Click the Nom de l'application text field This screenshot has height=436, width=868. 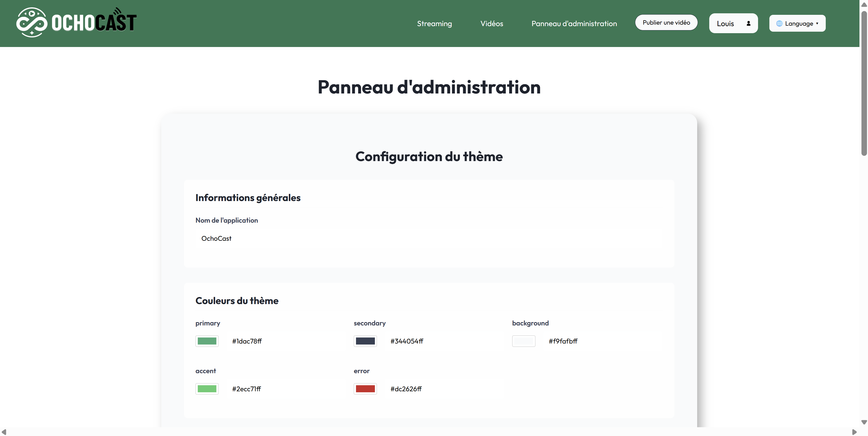[x=429, y=238]
